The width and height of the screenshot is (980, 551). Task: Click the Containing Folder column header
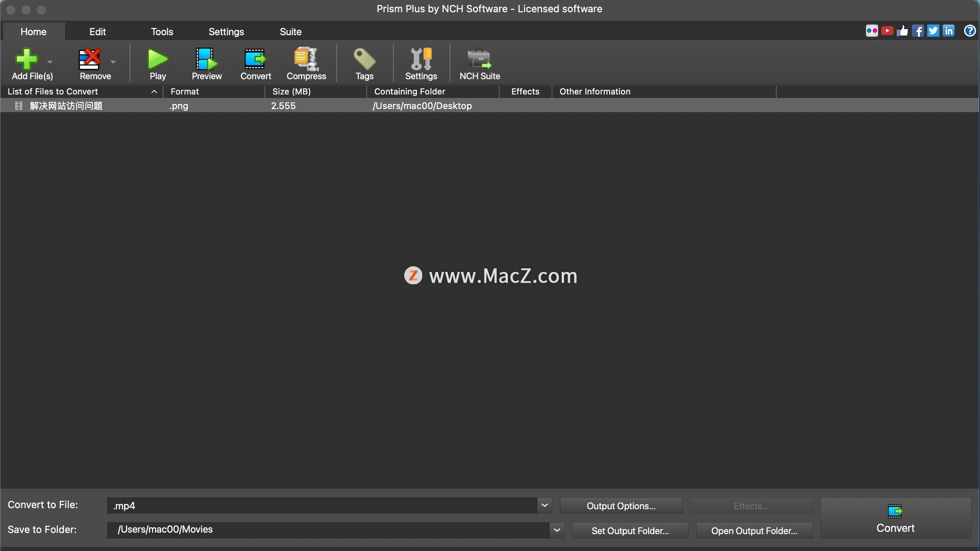click(433, 91)
